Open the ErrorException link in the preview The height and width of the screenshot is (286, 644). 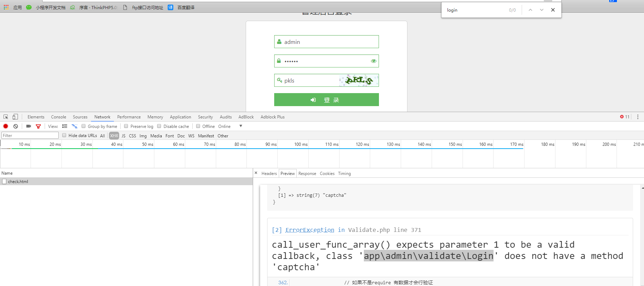point(310,230)
